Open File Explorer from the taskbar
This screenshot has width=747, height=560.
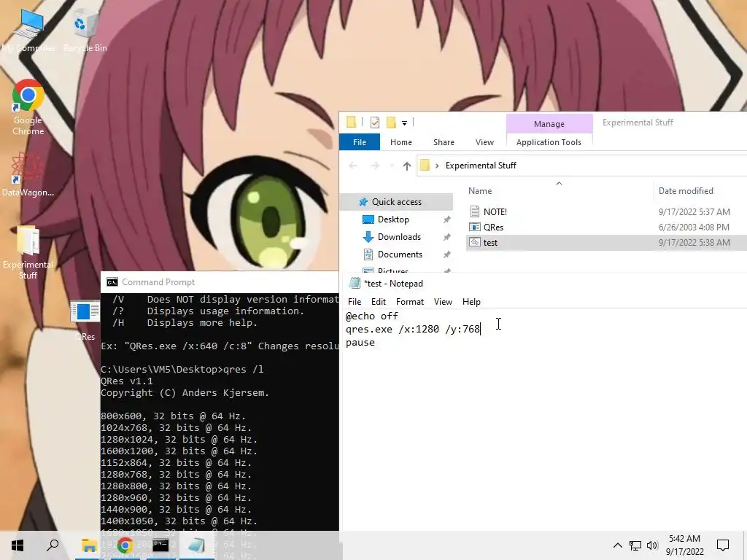[88, 545]
